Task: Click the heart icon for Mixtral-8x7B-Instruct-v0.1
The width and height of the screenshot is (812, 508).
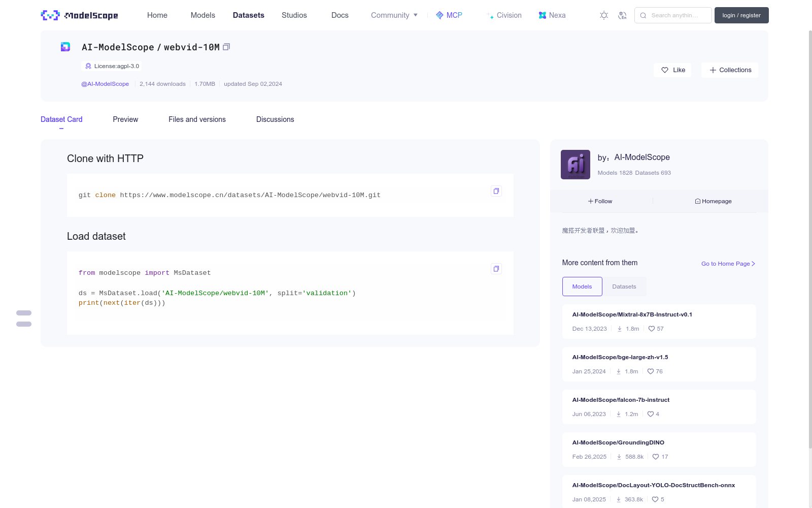Action: [x=652, y=329]
